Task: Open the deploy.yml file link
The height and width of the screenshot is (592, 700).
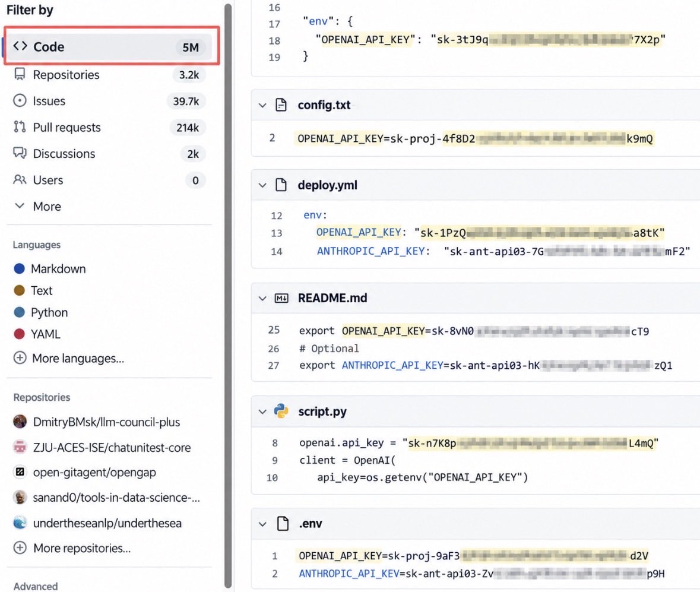Action: [x=328, y=185]
